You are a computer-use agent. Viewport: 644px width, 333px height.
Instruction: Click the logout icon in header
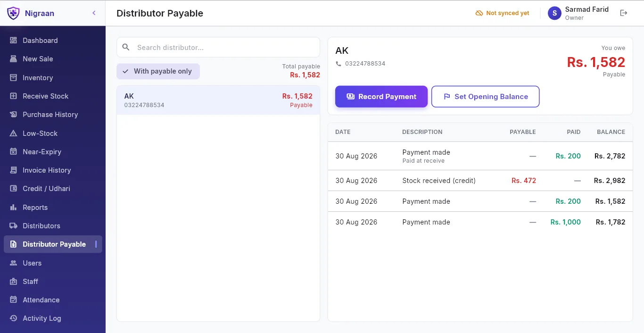(x=624, y=13)
